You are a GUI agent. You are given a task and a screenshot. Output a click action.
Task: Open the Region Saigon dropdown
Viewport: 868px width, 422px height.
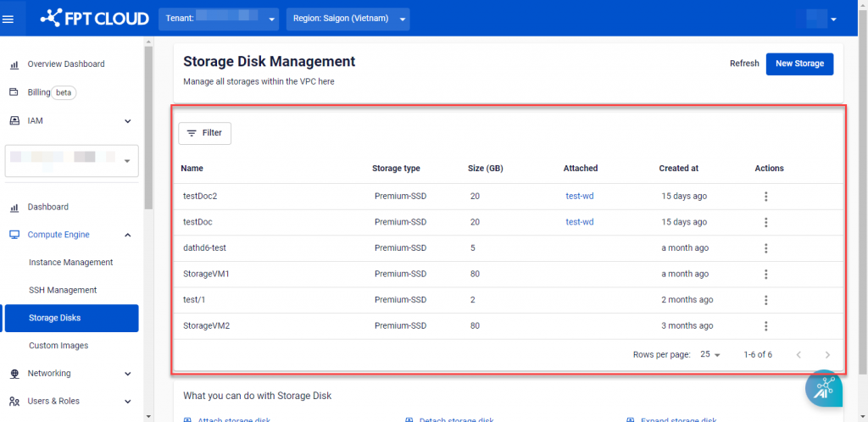coord(348,19)
